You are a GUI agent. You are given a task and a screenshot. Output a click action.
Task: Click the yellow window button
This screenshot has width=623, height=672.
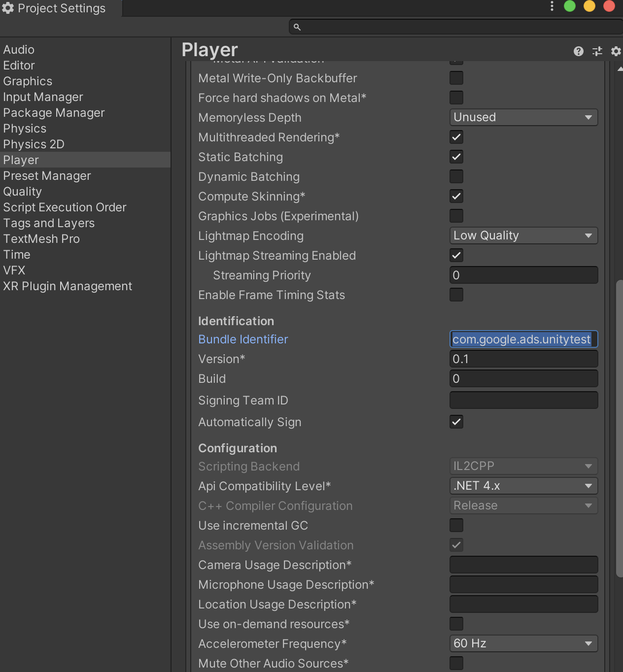[589, 6]
